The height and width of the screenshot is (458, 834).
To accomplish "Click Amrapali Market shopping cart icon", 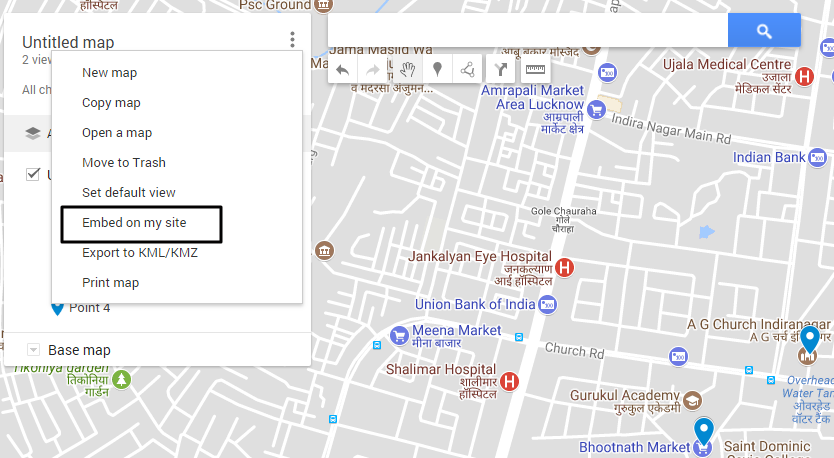I will click(x=596, y=111).
